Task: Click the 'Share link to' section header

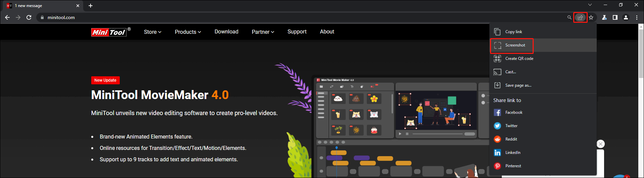Action: [507, 100]
